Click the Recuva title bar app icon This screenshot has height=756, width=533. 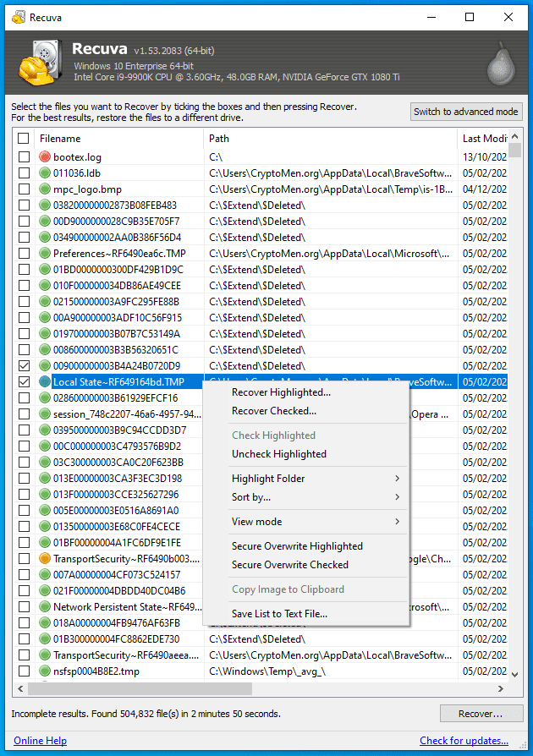tap(19, 18)
